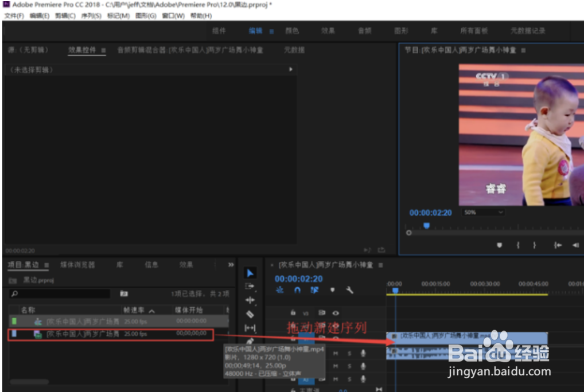Click the Go to In point button
This screenshot has height=392, width=584.
click(x=558, y=245)
